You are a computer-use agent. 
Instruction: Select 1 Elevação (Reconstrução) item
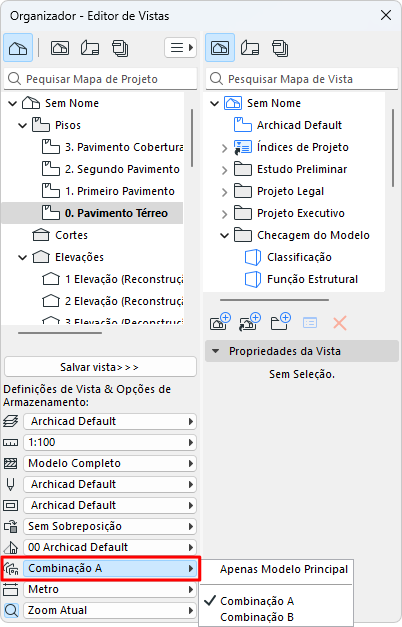(112, 279)
